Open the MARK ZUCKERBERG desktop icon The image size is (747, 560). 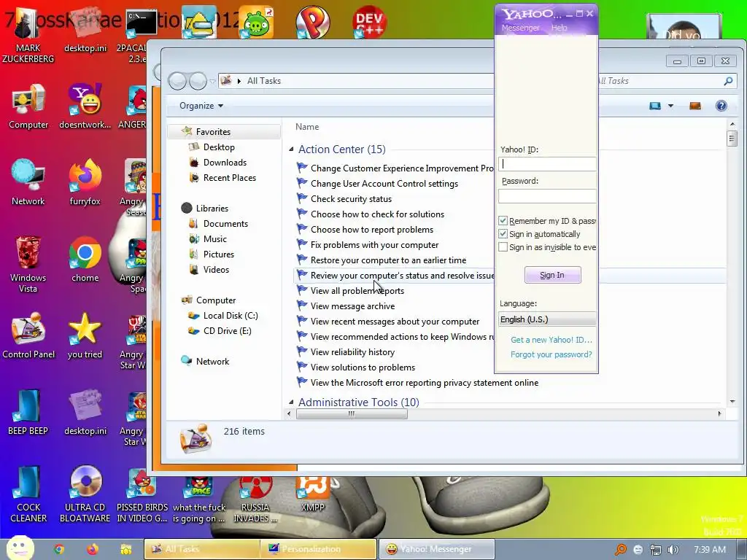pos(28,36)
